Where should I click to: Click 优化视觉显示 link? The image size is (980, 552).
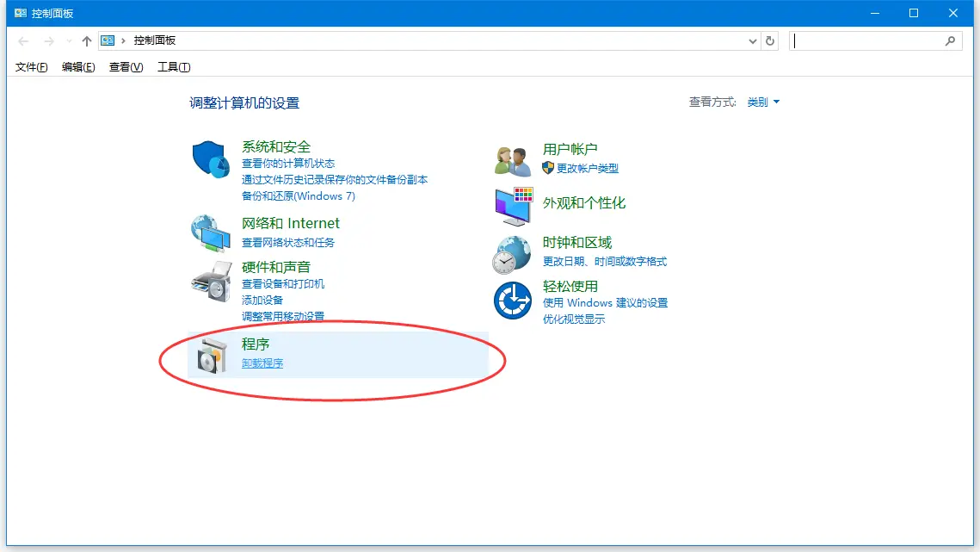[x=574, y=319]
